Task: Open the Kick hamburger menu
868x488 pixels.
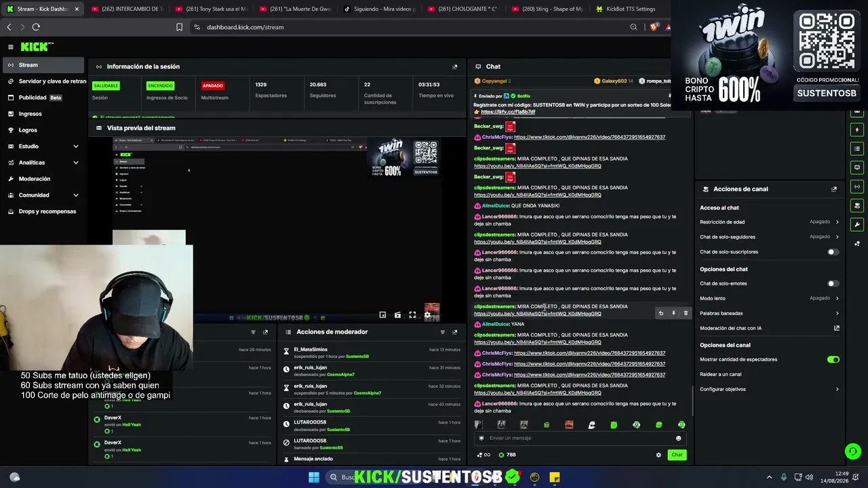Action: pyautogui.click(x=11, y=47)
